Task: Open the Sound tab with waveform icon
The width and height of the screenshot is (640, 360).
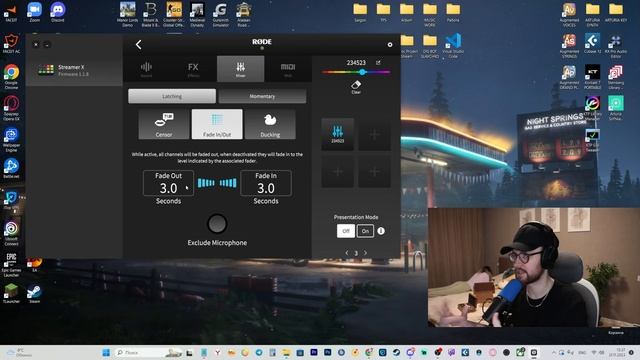Action: point(146,69)
